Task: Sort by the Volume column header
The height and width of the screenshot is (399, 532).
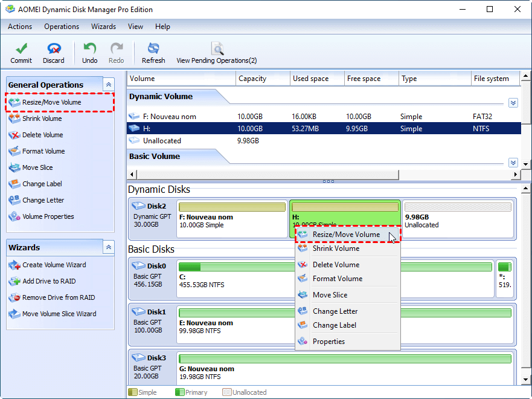Action: (x=181, y=79)
